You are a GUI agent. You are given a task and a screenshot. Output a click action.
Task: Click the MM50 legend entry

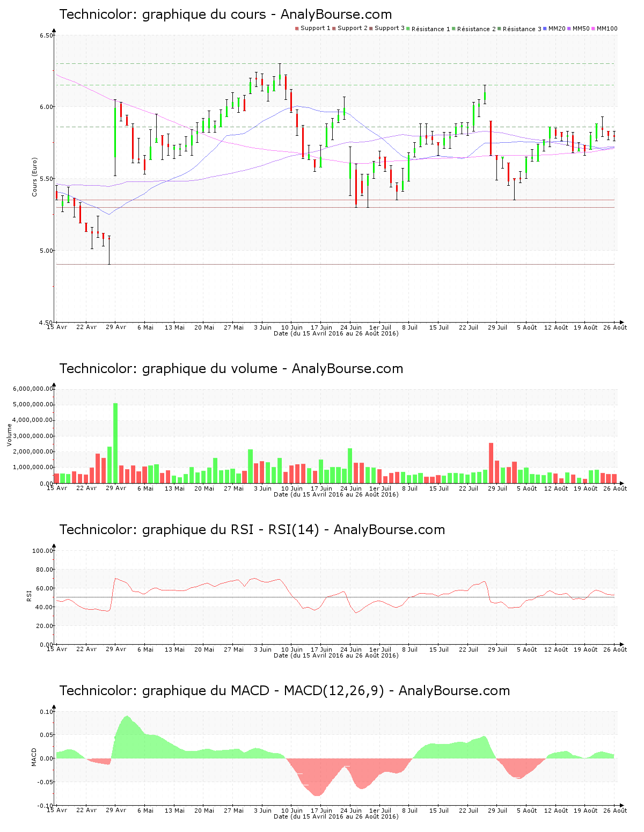click(581, 28)
